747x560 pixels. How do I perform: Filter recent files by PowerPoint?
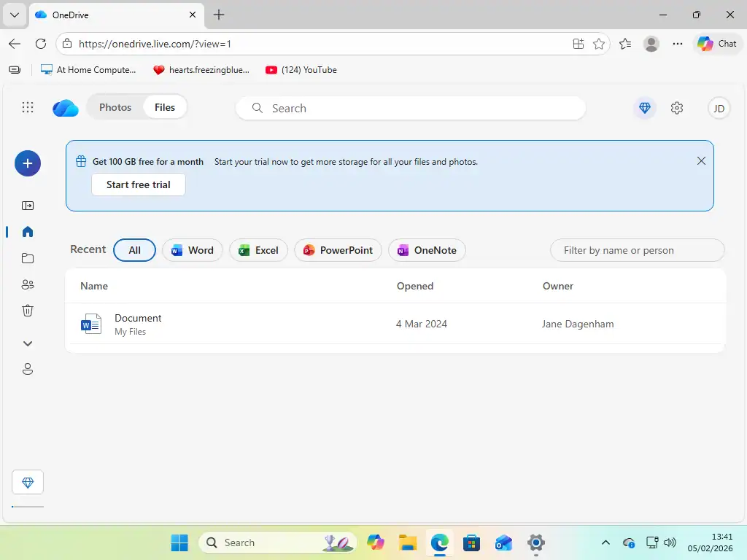point(338,250)
